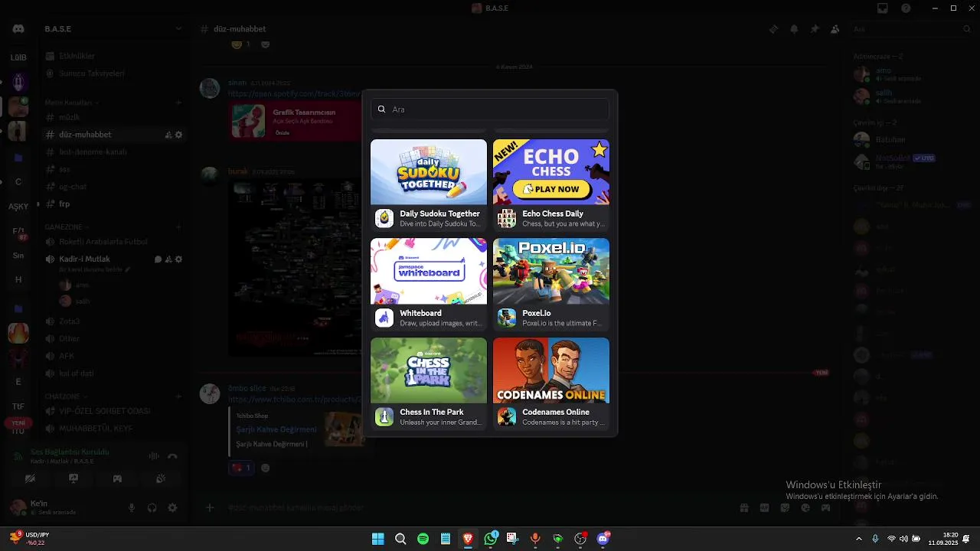980x551 pixels.
Task: Open the AŞKY server in sidebar
Action: pos(18,207)
